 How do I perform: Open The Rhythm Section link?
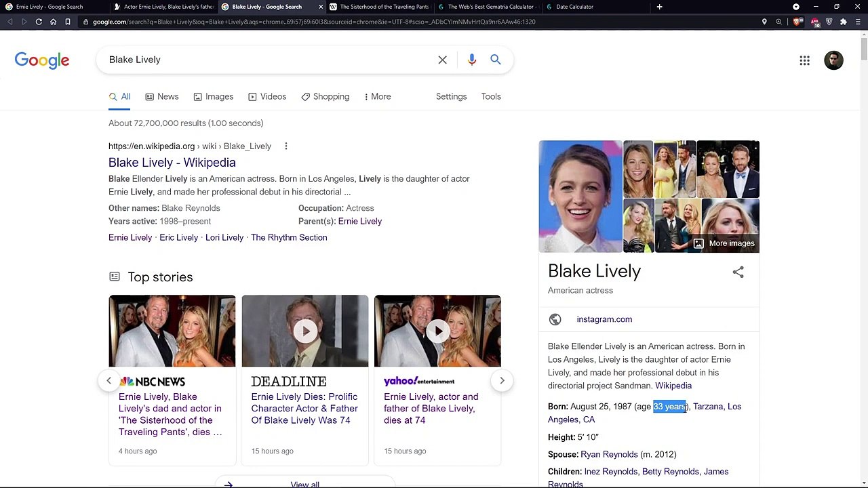point(289,237)
